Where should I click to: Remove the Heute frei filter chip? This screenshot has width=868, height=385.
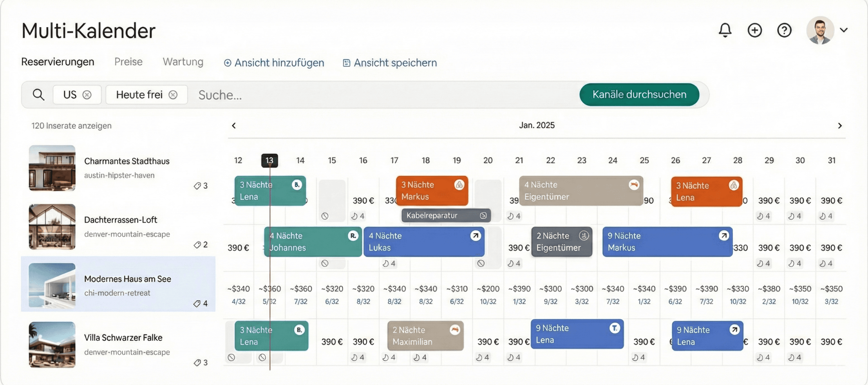(x=173, y=95)
